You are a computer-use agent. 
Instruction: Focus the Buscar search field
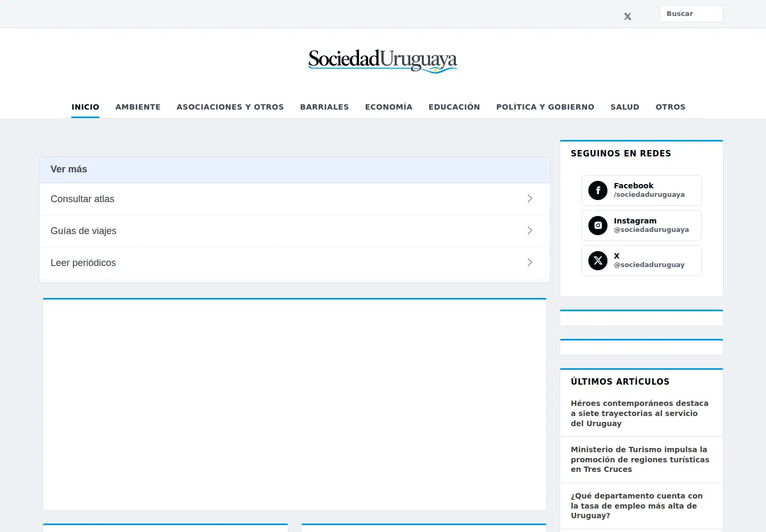point(692,14)
